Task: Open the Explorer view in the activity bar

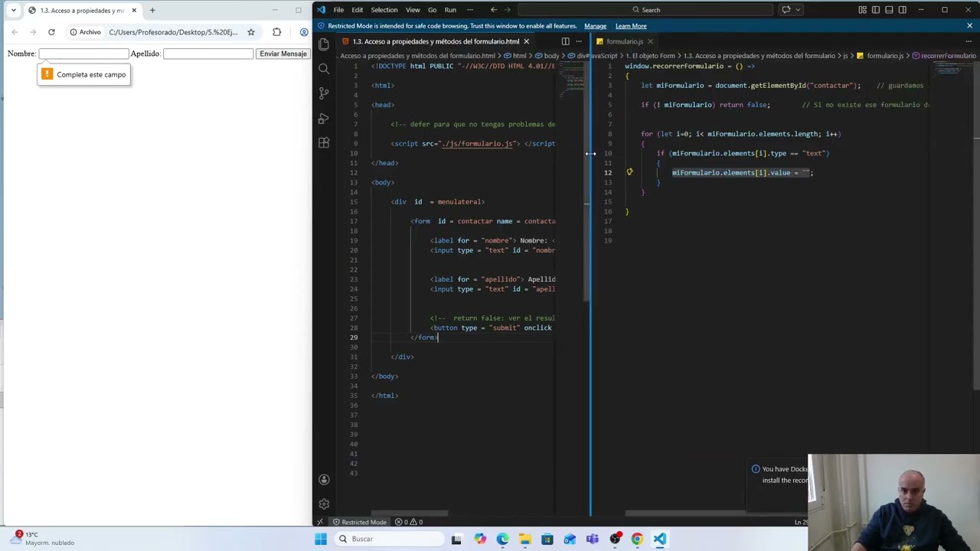Action: [324, 44]
